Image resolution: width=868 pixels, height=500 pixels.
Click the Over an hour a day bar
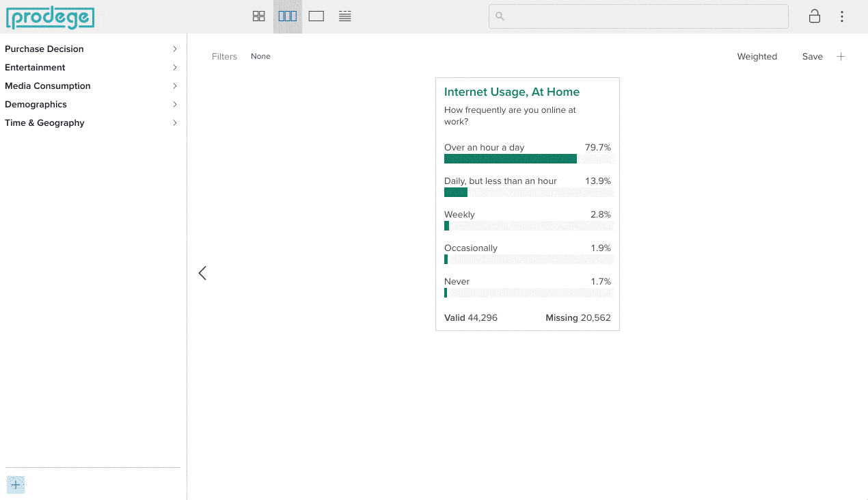(x=511, y=159)
